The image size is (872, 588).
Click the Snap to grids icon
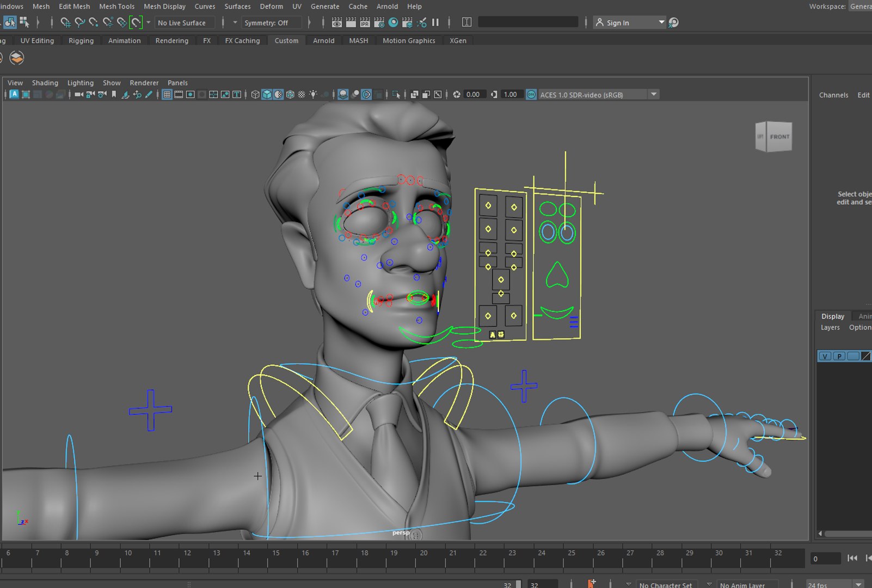(65, 22)
